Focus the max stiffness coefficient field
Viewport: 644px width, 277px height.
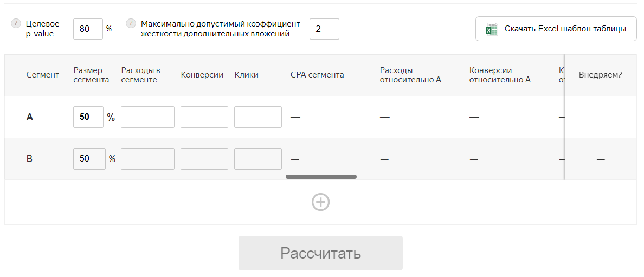pos(324,29)
